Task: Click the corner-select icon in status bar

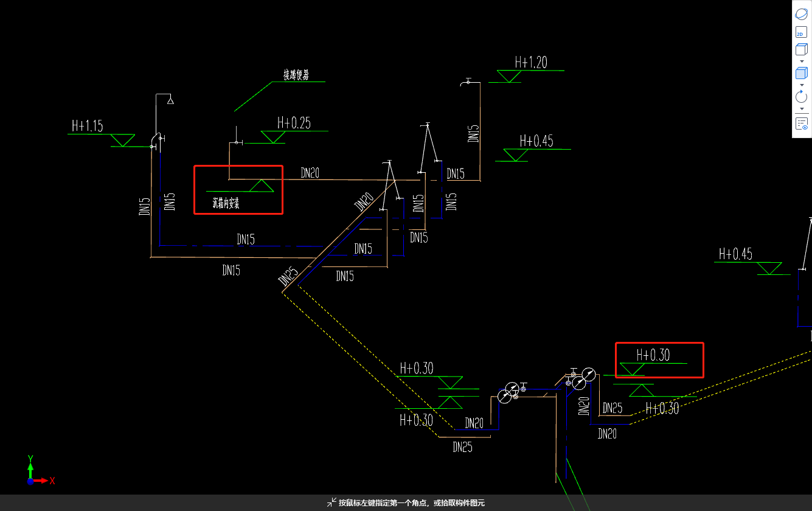Action: (331, 502)
